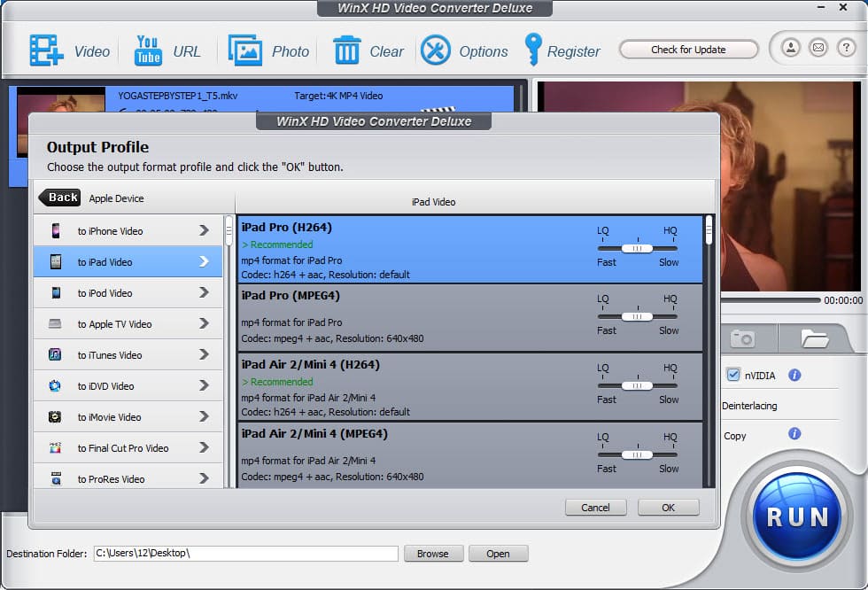Expand the to iDVD Video arrow
This screenshot has height=590, width=868.
pos(204,385)
